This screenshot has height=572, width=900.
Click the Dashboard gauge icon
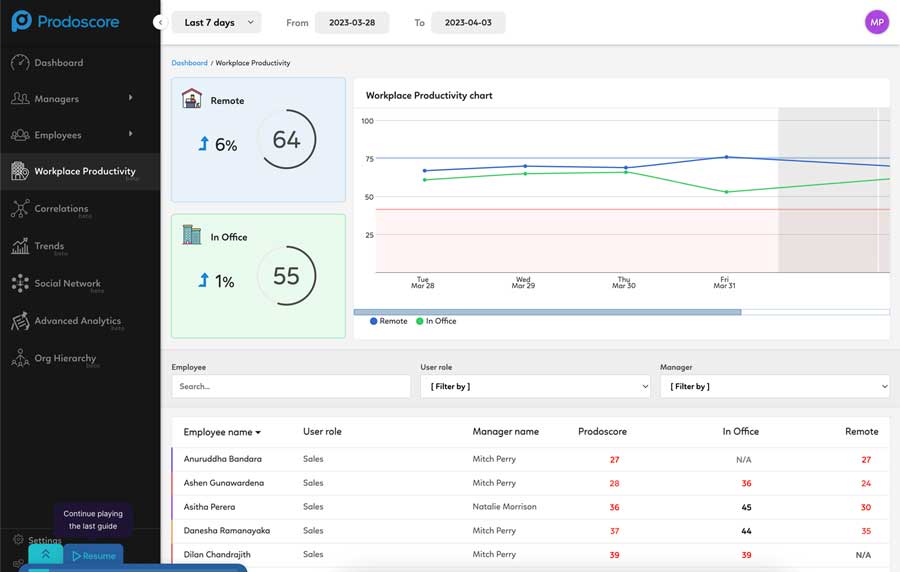click(20, 63)
